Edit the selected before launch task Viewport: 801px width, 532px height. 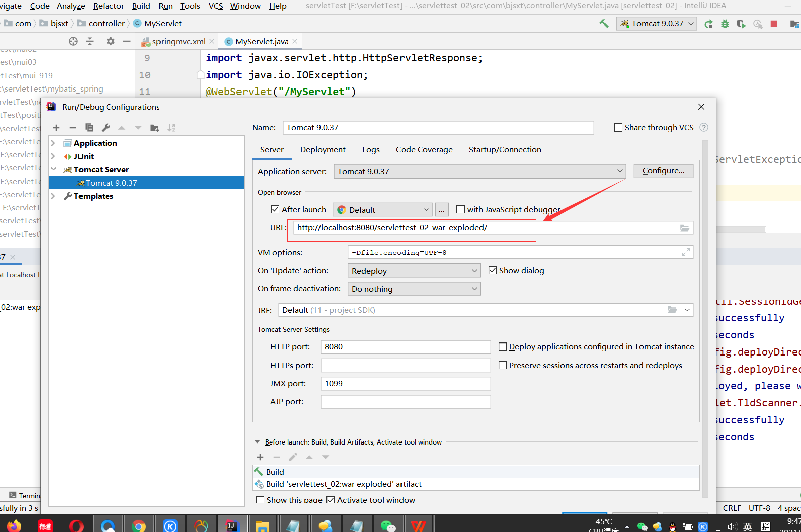(293, 457)
